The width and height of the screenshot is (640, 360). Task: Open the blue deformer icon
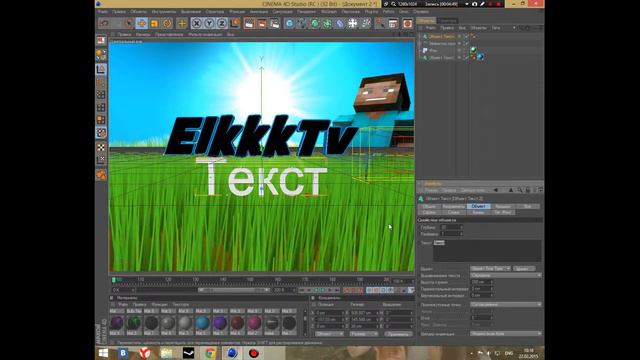coord(340,23)
